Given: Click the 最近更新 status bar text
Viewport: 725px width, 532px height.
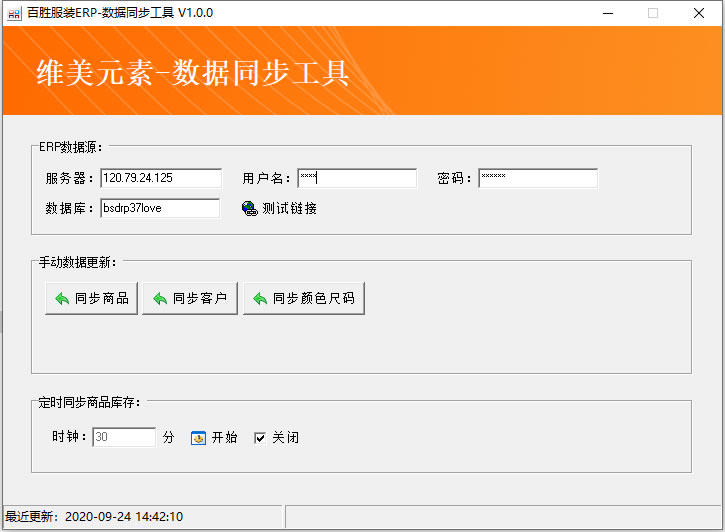Looking at the screenshot, I should click(x=94, y=517).
